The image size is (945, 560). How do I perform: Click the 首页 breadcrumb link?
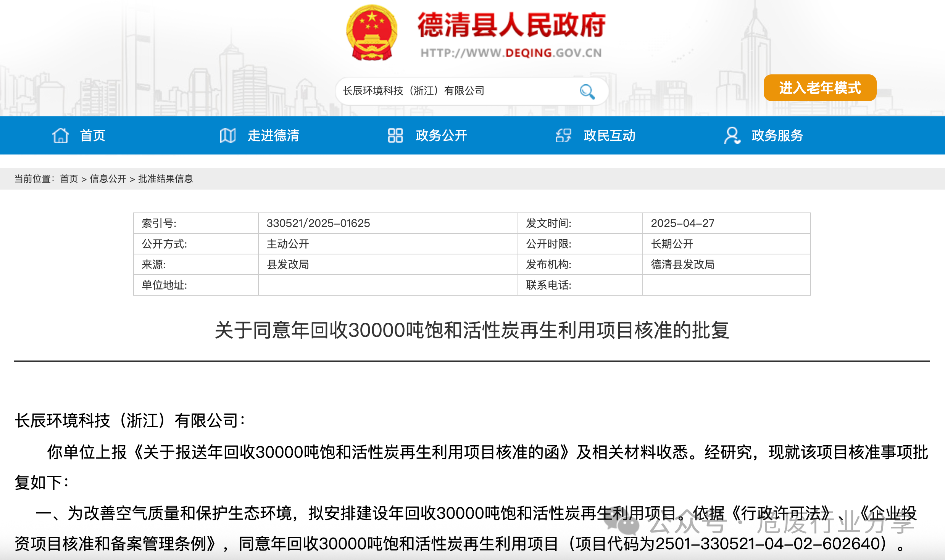pos(69,179)
